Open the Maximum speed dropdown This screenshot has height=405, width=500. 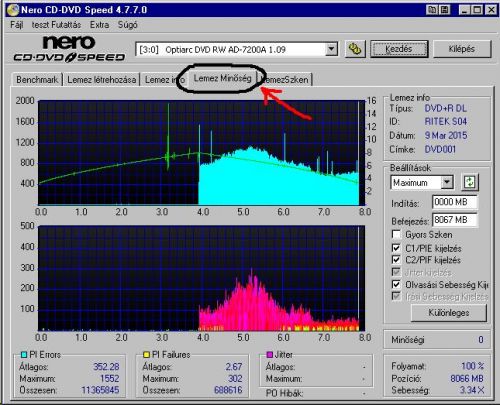pos(447,182)
